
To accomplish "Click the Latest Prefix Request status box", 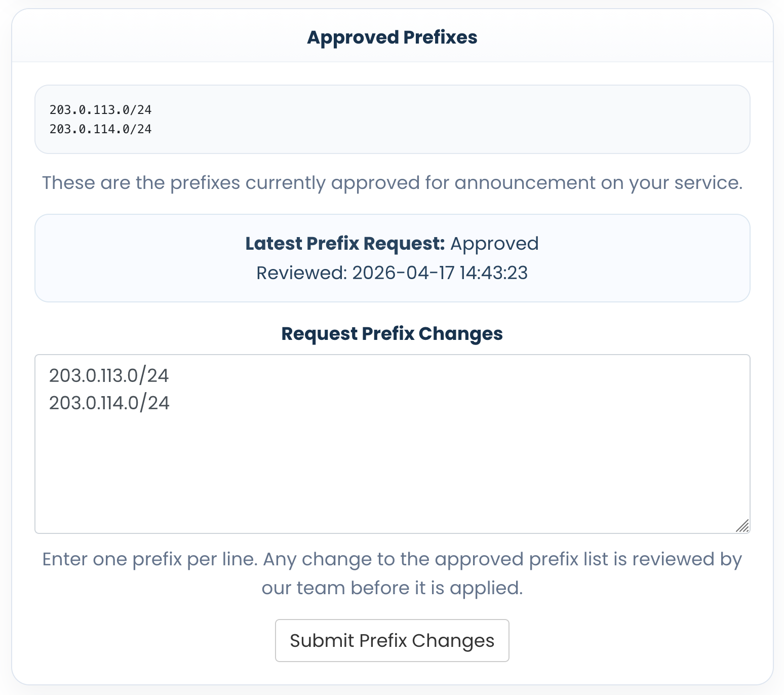I will tap(392, 258).
